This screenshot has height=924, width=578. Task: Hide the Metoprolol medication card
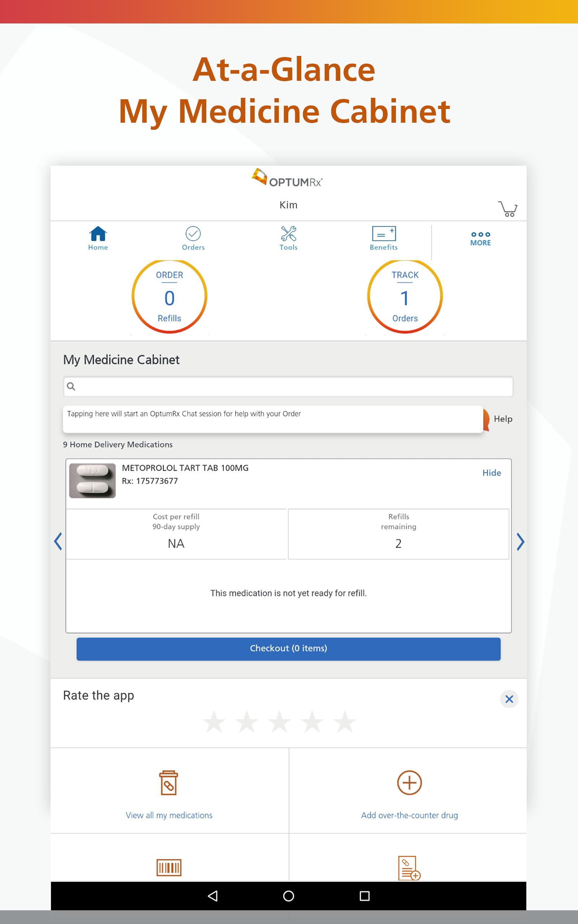coord(492,473)
